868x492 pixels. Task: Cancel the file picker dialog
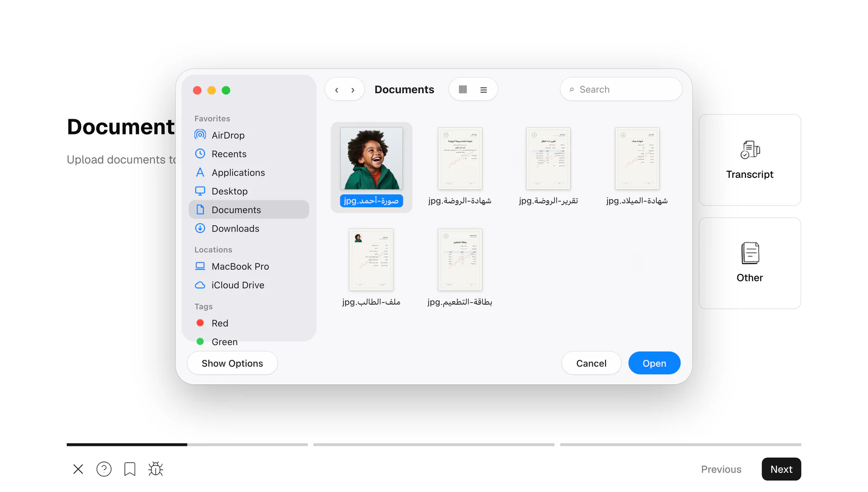click(x=591, y=363)
